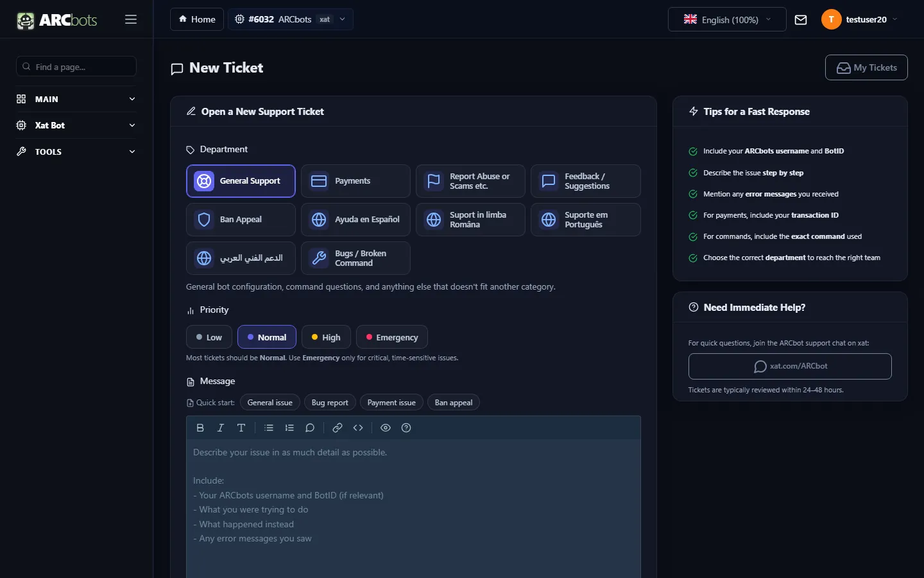Expand the Xat Bot sidebar section
This screenshot has height=578, width=924.
tap(76, 125)
